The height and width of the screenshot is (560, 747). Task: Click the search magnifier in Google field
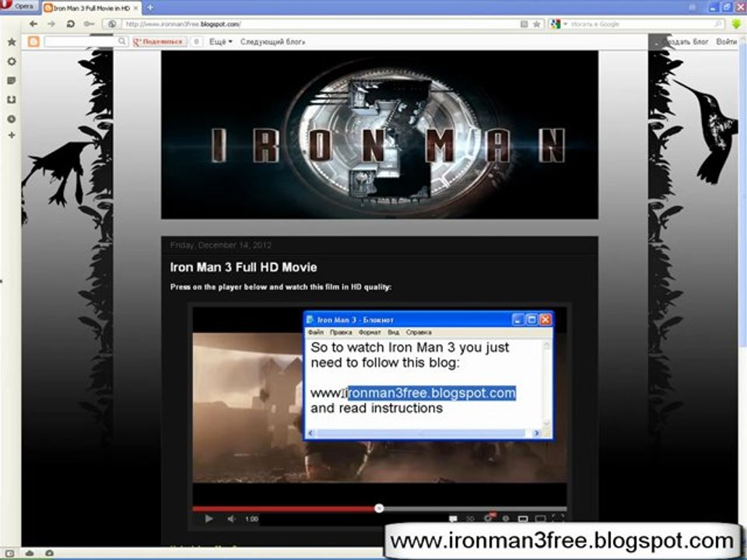coord(718,24)
